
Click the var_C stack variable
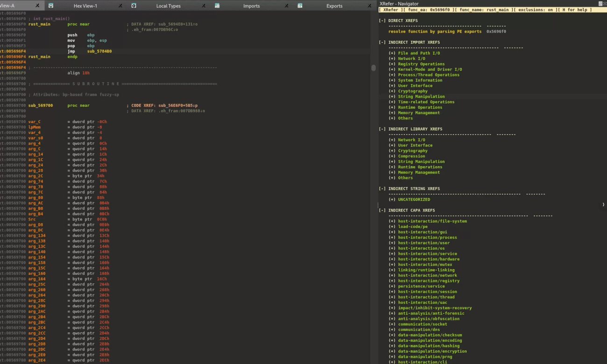35,122
